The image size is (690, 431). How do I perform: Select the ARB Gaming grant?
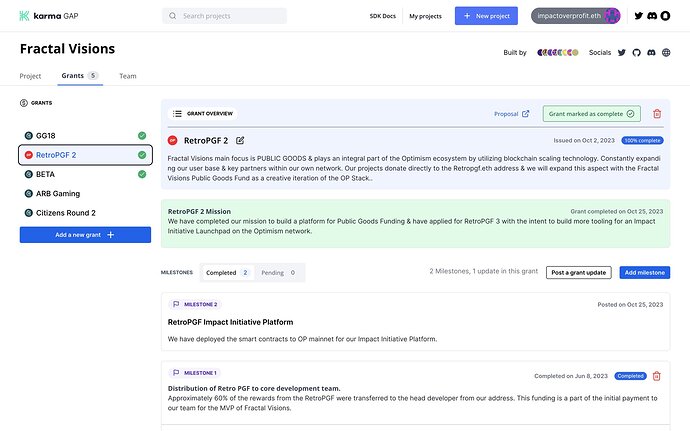[85, 194]
